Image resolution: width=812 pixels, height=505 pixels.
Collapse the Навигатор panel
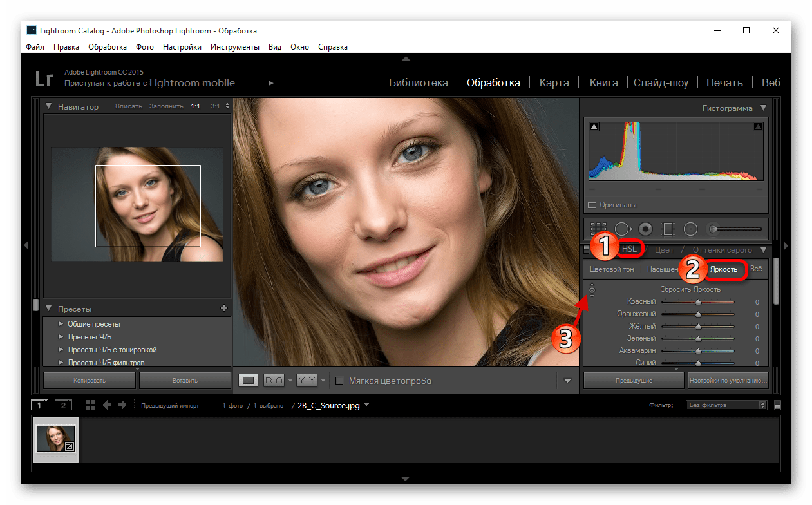pos(49,106)
